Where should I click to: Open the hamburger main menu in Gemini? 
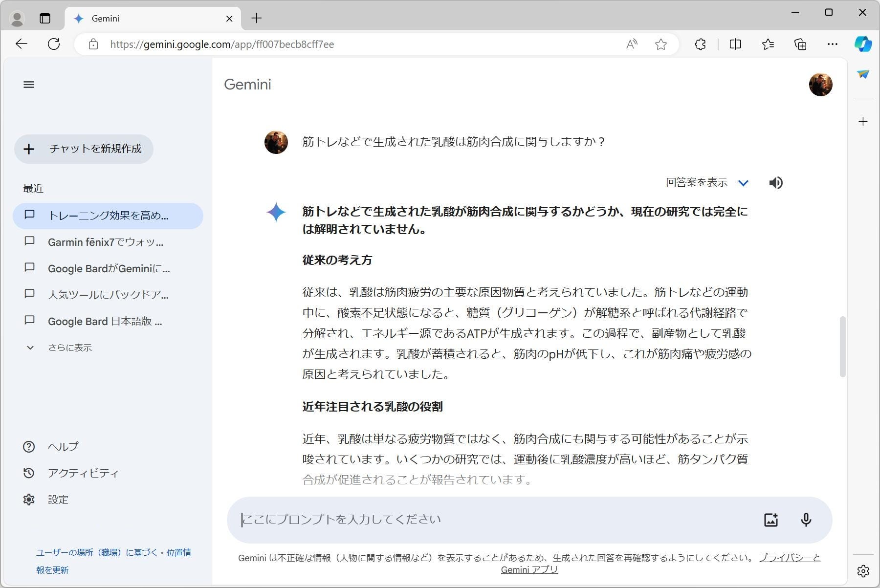click(29, 85)
